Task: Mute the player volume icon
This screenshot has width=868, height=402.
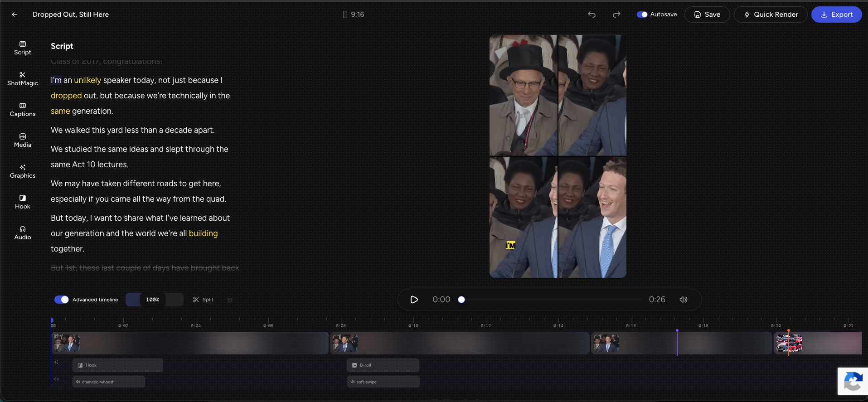Action: click(x=684, y=300)
